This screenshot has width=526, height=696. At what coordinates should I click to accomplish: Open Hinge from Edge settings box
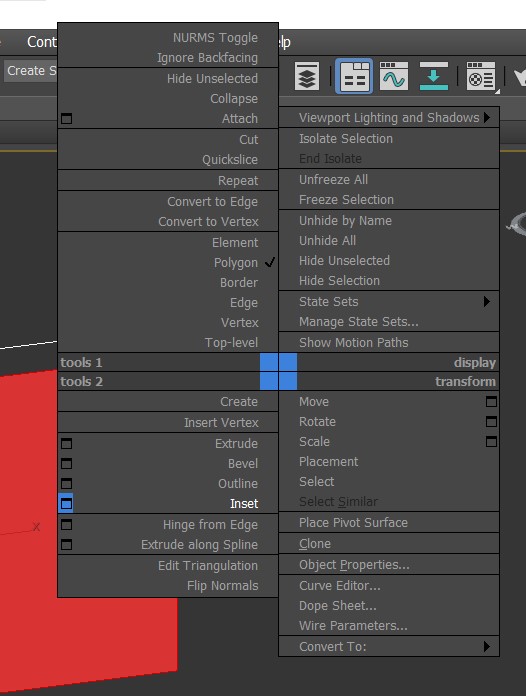coord(67,525)
